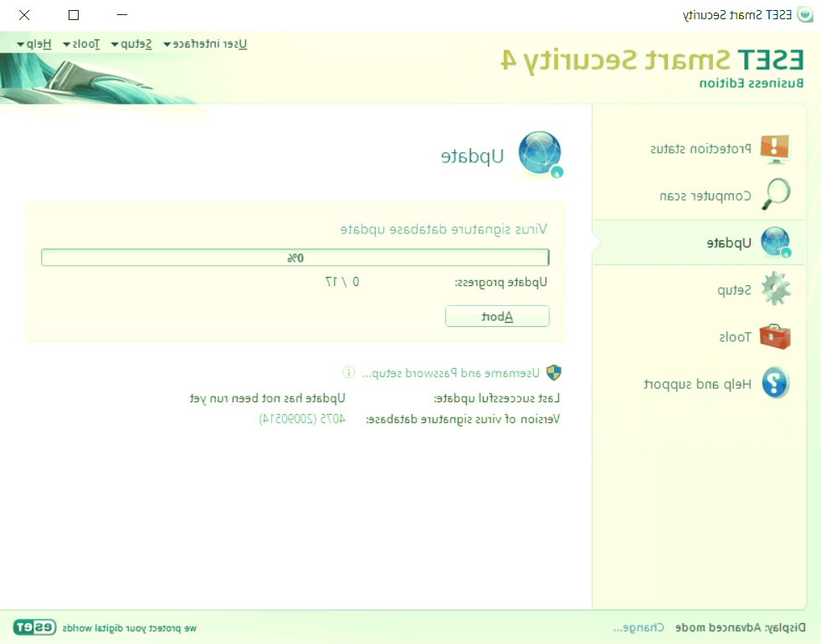This screenshot has width=821, height=644.
Task: Click the red Tools toolbox icon
Action: pos(774,337)
